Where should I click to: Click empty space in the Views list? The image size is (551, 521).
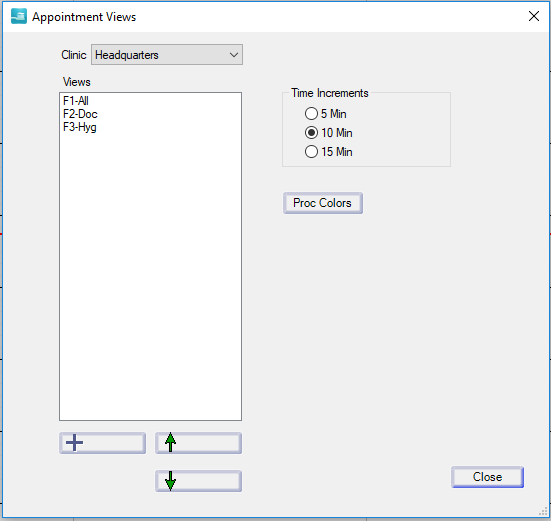click(150, 274)
